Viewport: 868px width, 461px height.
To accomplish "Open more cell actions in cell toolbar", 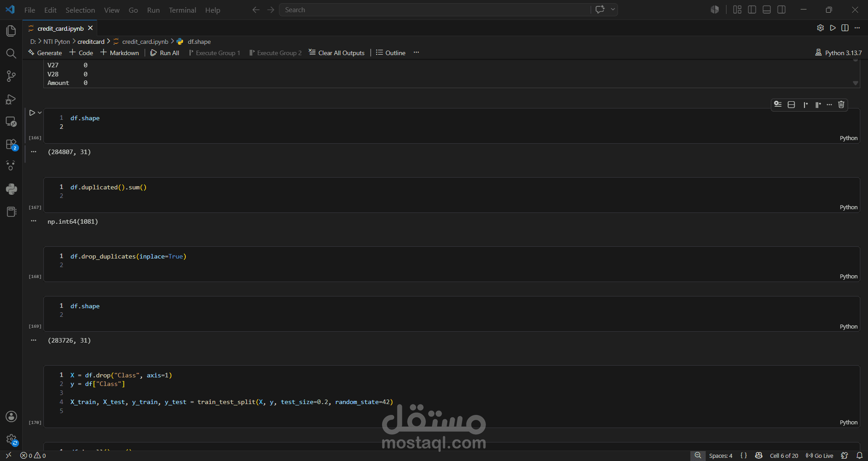I will pos(829,104).
